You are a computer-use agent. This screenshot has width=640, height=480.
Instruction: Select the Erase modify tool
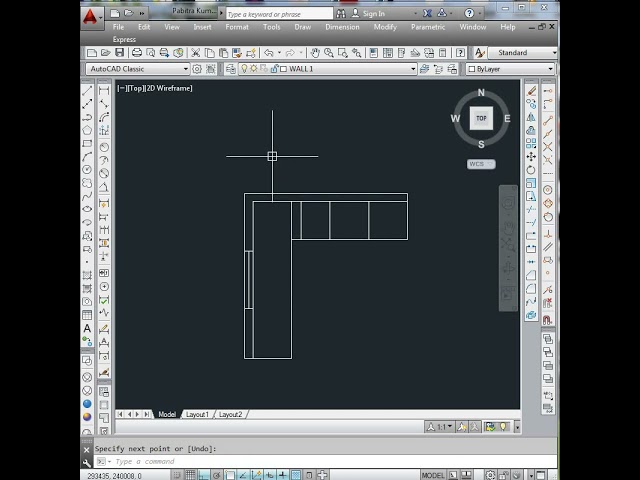coord(531,91)
